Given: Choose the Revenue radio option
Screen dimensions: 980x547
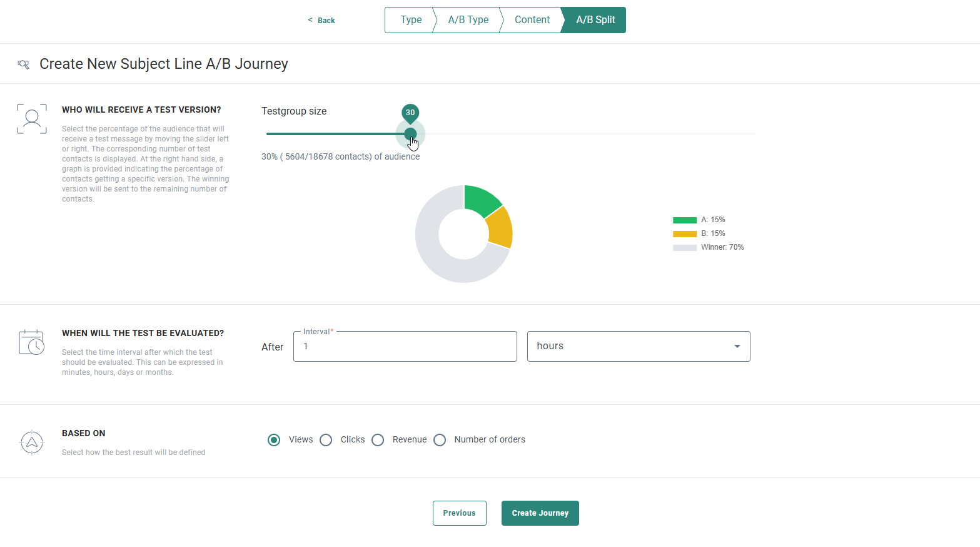Looking at the screenshot, I should pos(378,440).
